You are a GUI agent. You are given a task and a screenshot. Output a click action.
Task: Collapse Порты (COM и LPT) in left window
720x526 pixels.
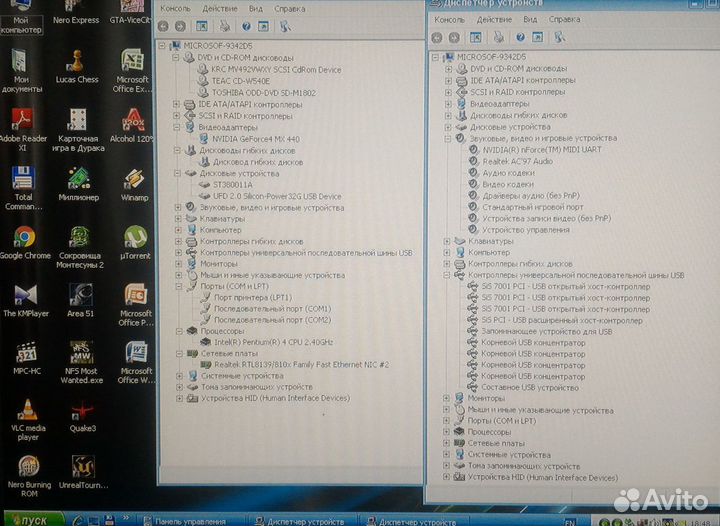click(179, 286)
